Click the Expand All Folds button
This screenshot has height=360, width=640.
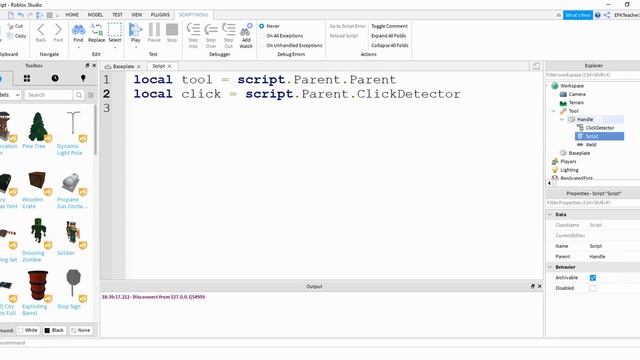[x=389, y=36]
